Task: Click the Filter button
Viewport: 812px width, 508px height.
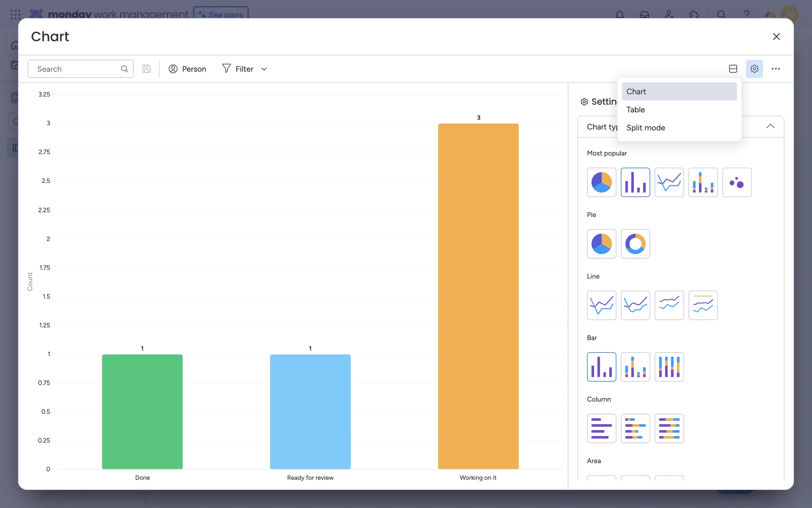Action: tap(238, 69)
